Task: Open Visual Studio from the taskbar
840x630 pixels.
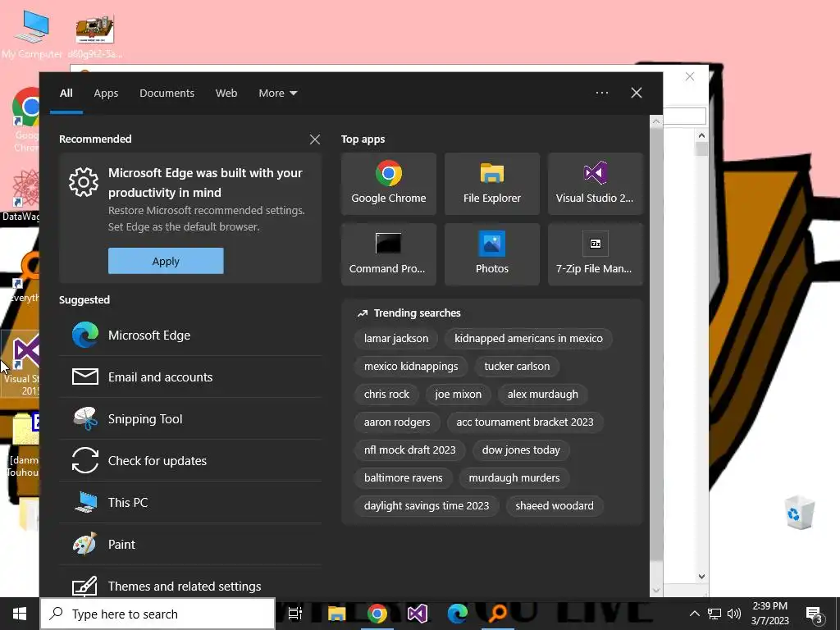Action: [x=418, y=614]
